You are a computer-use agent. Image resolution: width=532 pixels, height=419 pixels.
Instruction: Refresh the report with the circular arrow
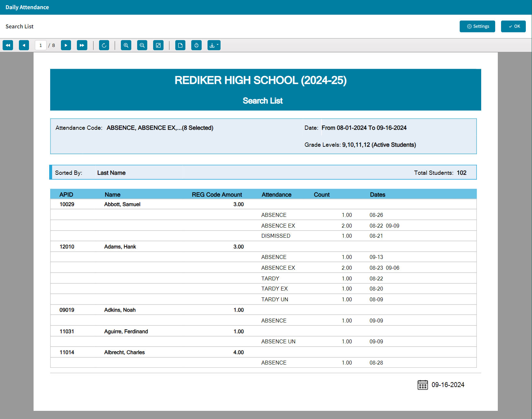pos(104,45)
